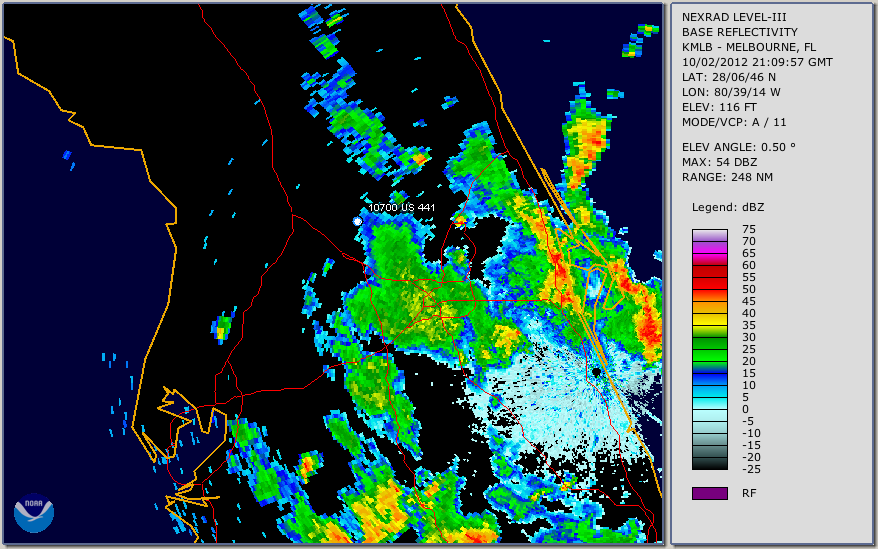
Task: Click the 'NEXRAD LEVEL-III' header text
Action: pyautogui.click(x=734, y=17)
